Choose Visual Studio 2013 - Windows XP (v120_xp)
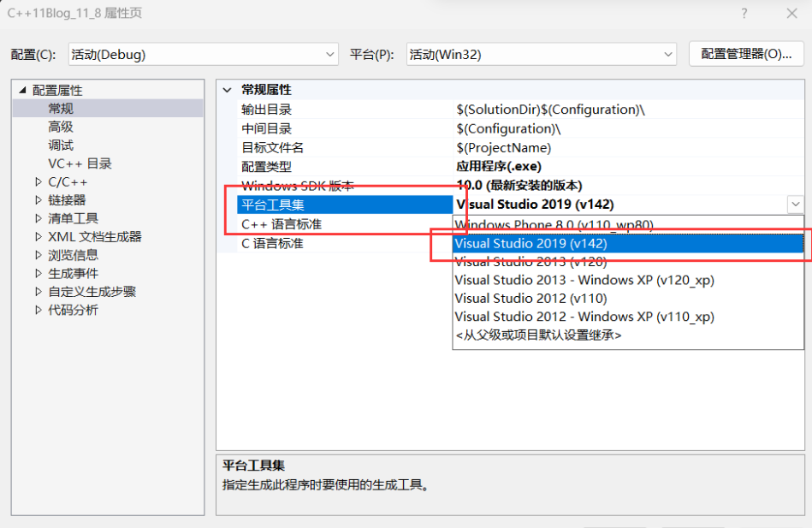812x528 pixels. click(x=628, y=281)
